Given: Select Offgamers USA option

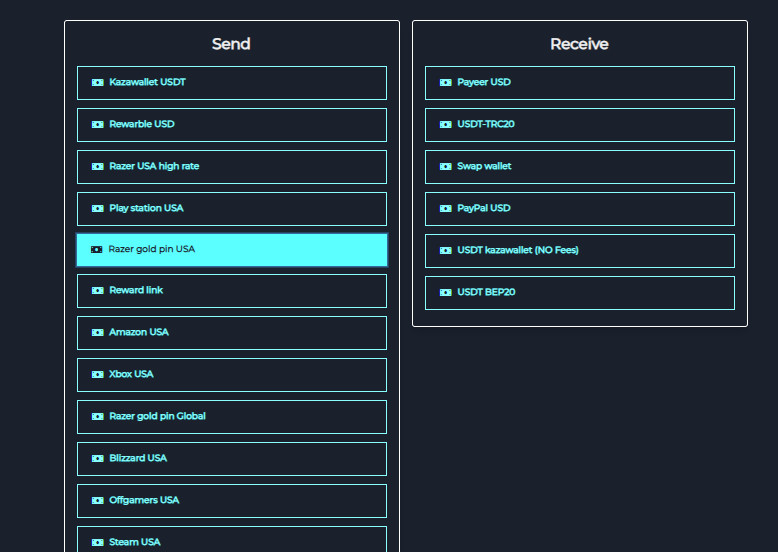Looking at the screenshot, I should (232, 501).
